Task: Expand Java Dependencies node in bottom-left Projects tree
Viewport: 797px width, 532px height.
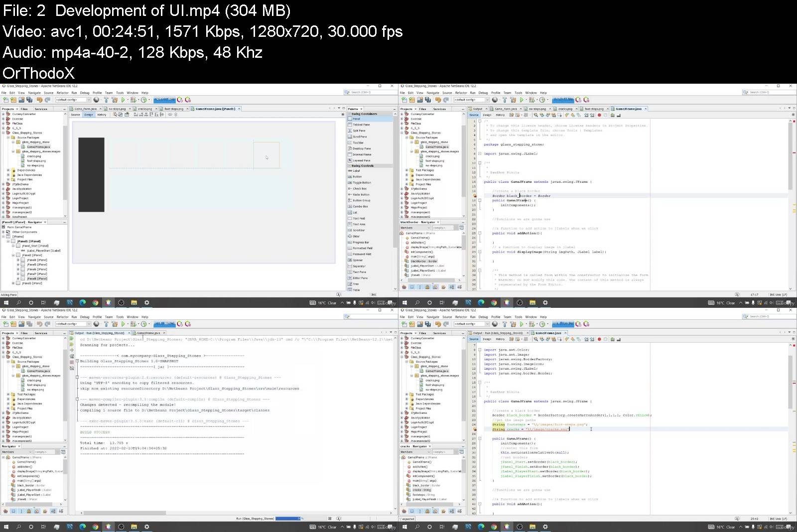Action: click(x=8, y=403)
